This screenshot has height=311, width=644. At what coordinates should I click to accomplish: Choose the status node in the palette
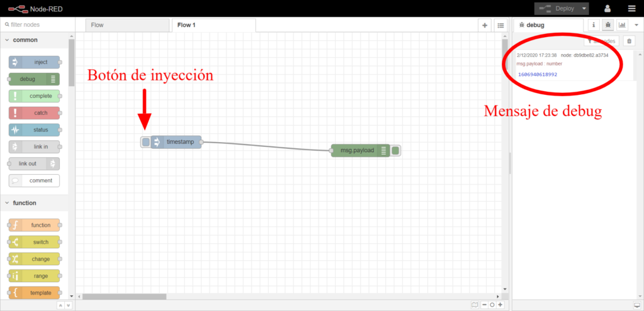(x=34, y=129)
